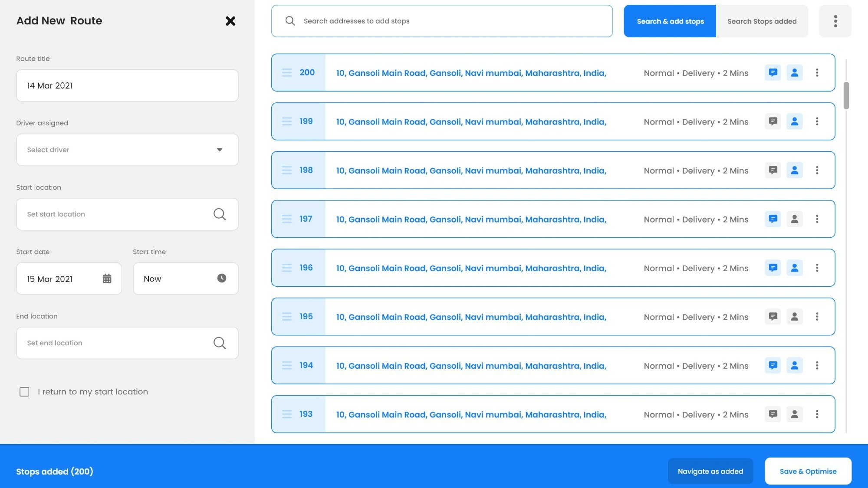The height and width of the screenshot is (488, 868).
Task: Click drag handle of stop 198
Action: [287, 170]
